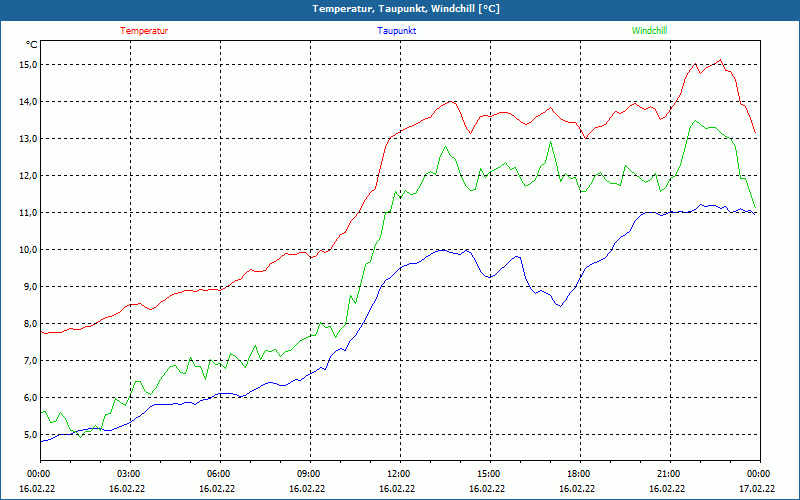The width and height of the screenshot is (800, 500).
Task: Click the 10,0 y-axis value
Action: [29, 249]
